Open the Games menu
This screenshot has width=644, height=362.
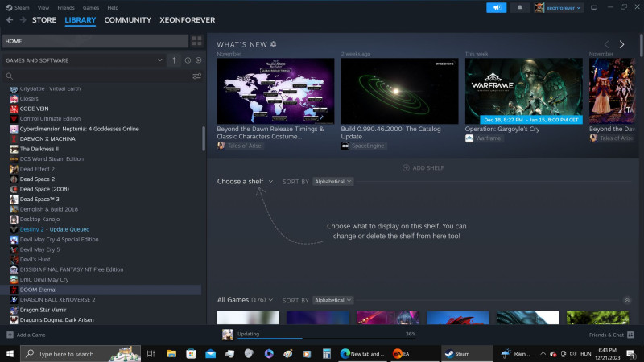91,8
